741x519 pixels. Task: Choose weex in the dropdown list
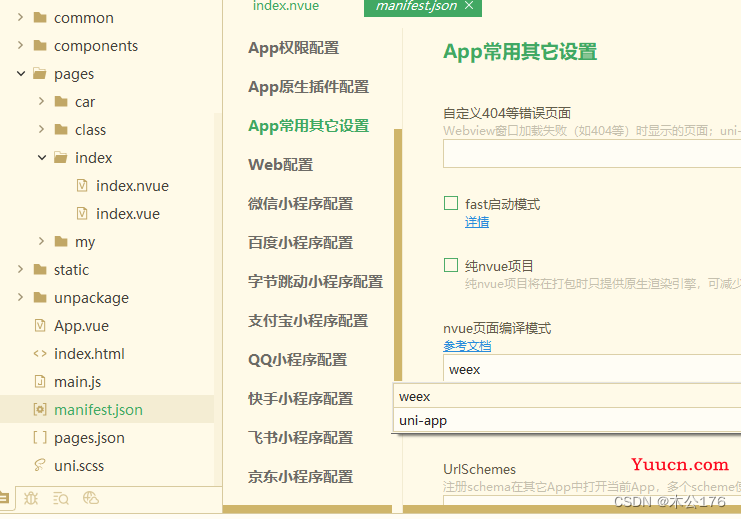567,396
